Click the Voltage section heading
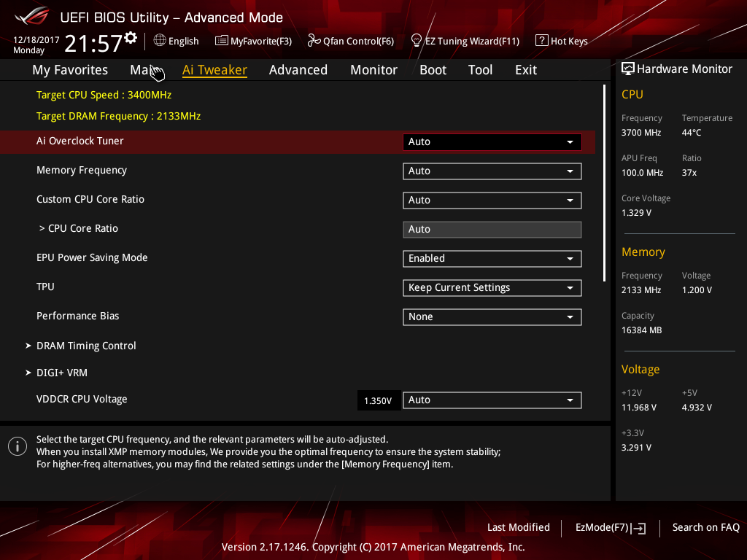This screenshot has width=747, height=560. tap(640, 370)
